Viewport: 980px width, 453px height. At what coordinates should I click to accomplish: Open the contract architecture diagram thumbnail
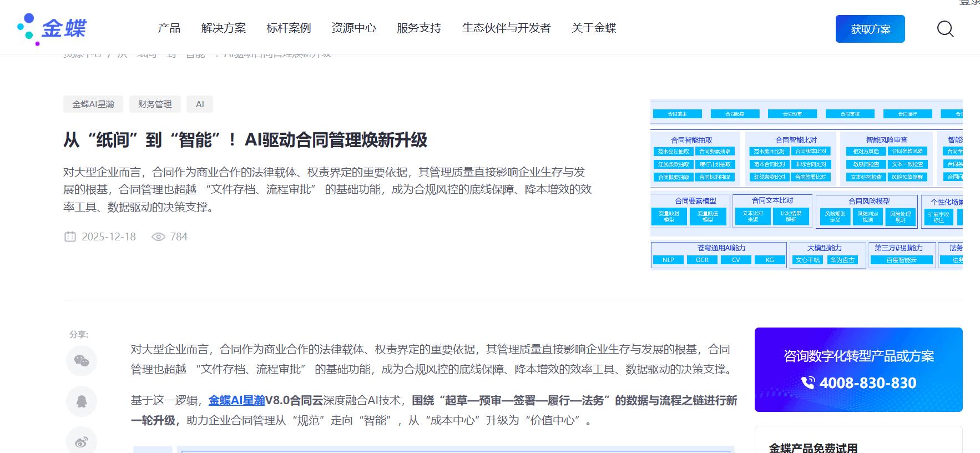[806, 184]
